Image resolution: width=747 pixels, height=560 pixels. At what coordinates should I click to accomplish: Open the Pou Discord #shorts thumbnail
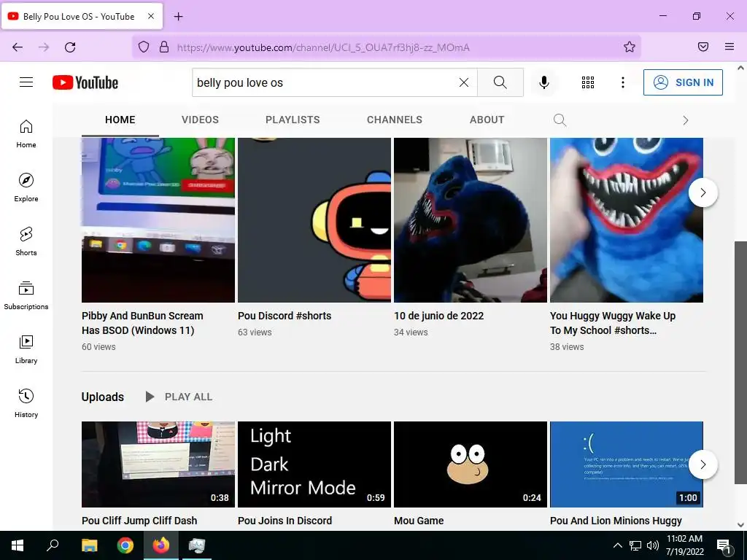coord(314,220)
